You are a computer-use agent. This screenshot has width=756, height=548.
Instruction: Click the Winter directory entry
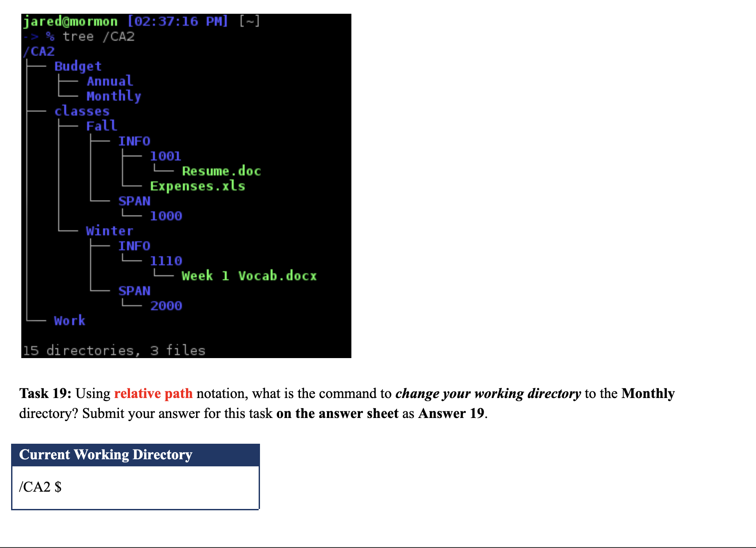pos(110,231)
